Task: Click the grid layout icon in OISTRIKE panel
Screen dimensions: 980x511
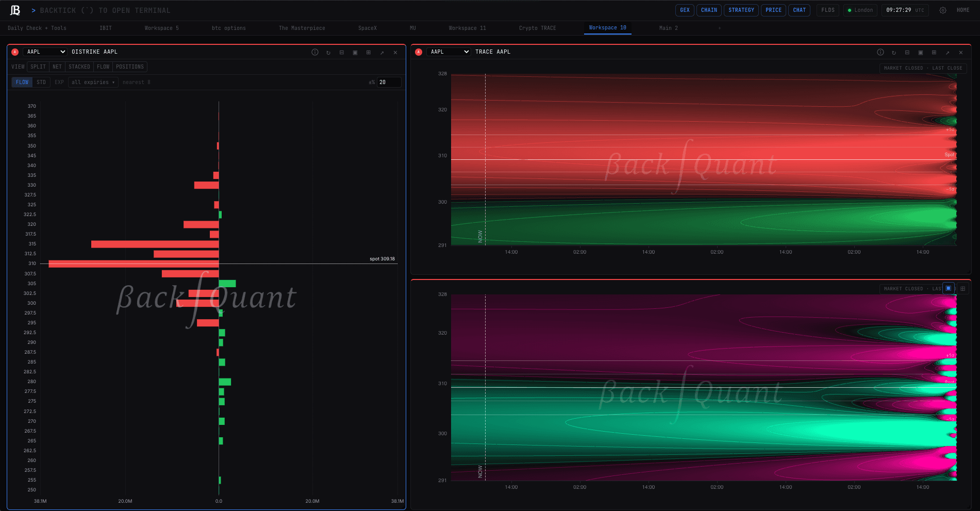Action: [x=369, y=52]
